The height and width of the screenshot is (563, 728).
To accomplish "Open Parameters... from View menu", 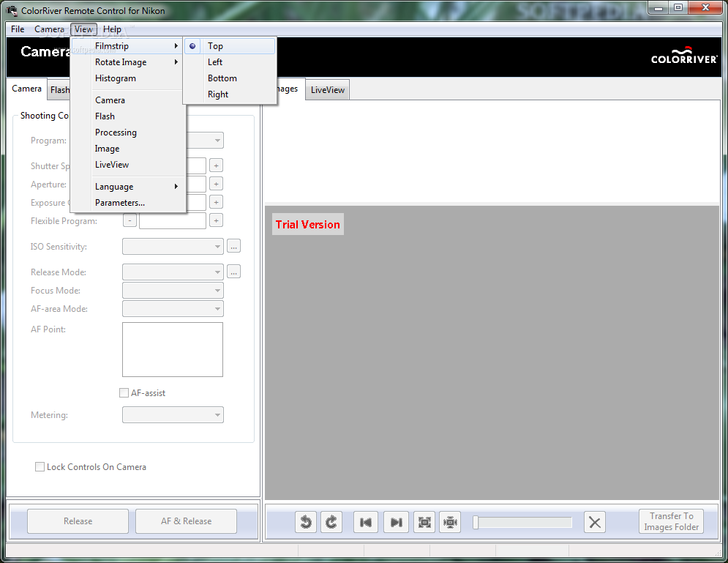I will pyautogui.click(x=128, y=203).
